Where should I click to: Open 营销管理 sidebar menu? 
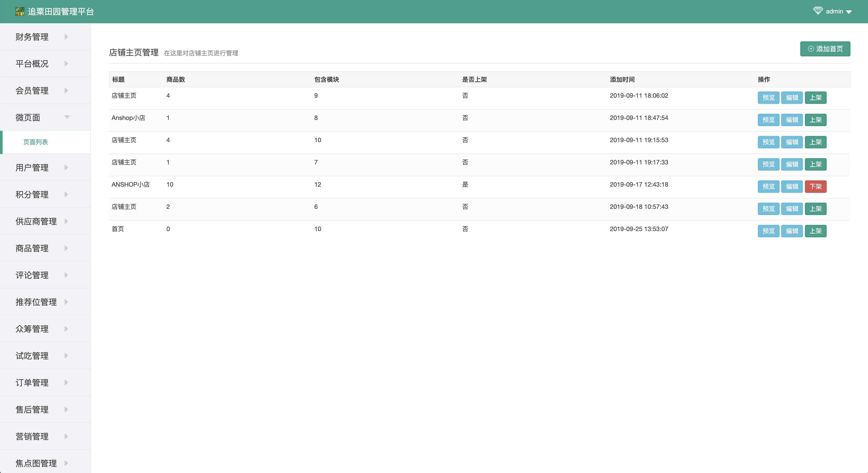(45, 436)
